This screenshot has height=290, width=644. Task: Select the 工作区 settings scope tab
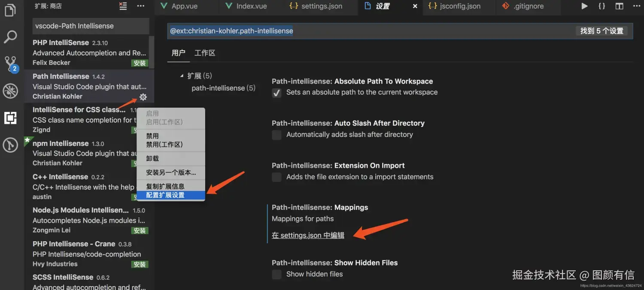click(205, 53)
